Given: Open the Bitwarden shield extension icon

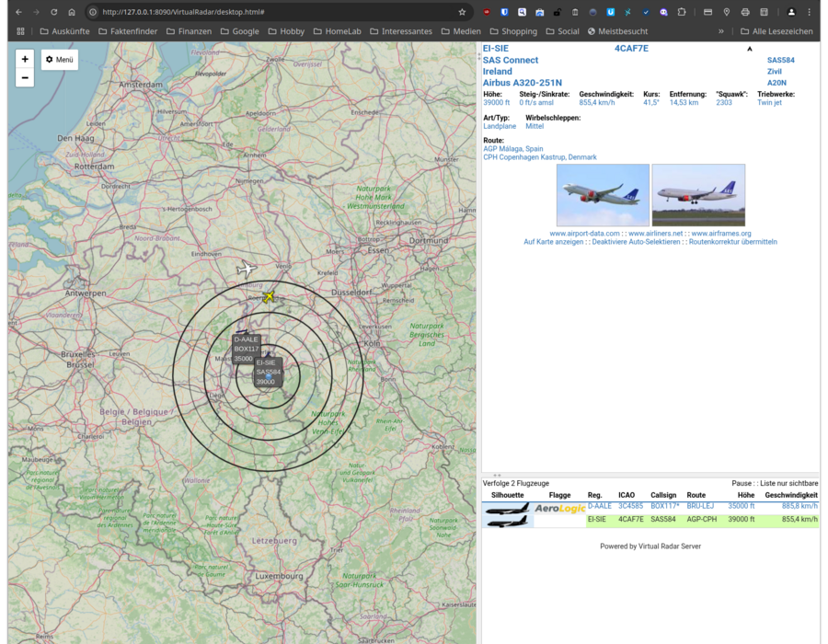Looking at the screenshot, I should (504, 12).
